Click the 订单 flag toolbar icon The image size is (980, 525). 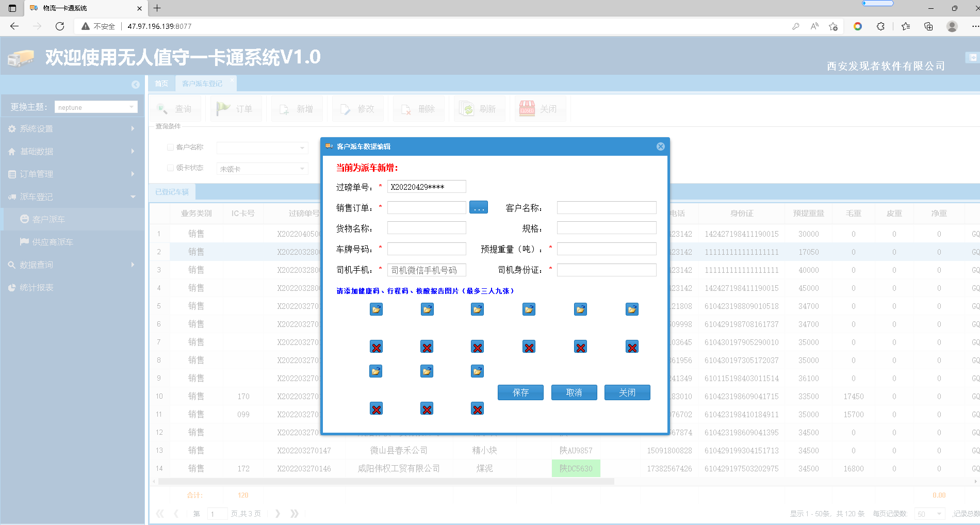click(223, 109)
